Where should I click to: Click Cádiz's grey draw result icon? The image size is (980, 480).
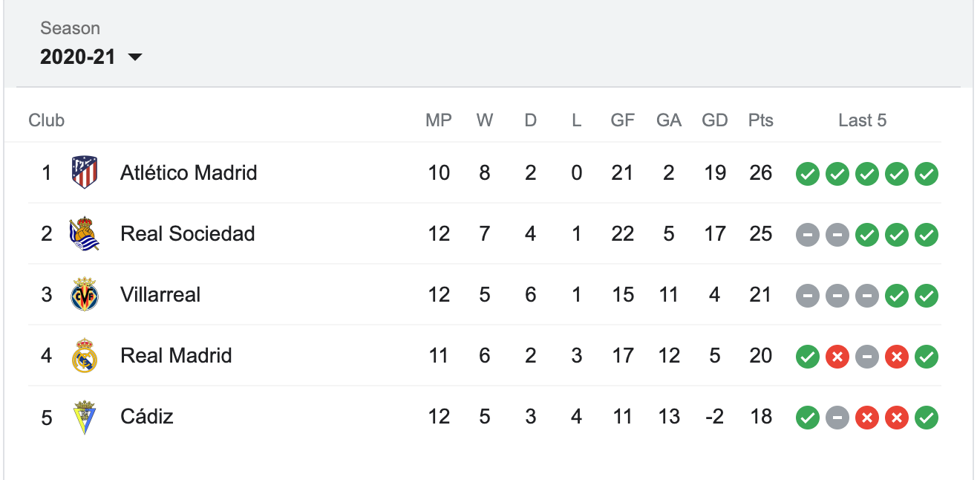[x=837, y=418]
